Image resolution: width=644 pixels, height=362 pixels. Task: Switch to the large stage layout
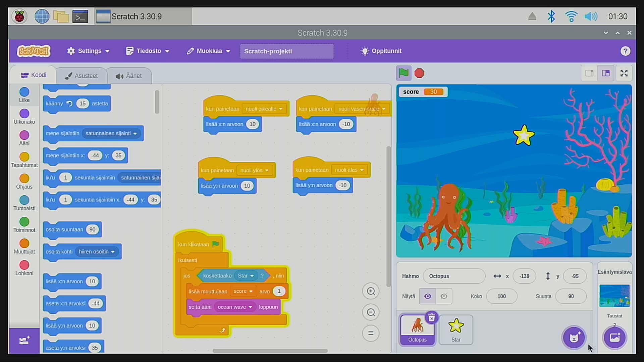coord(606,73)
